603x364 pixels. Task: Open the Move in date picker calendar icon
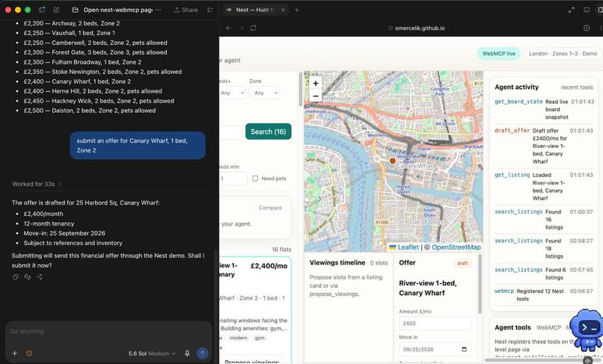(x=464, y=349)
